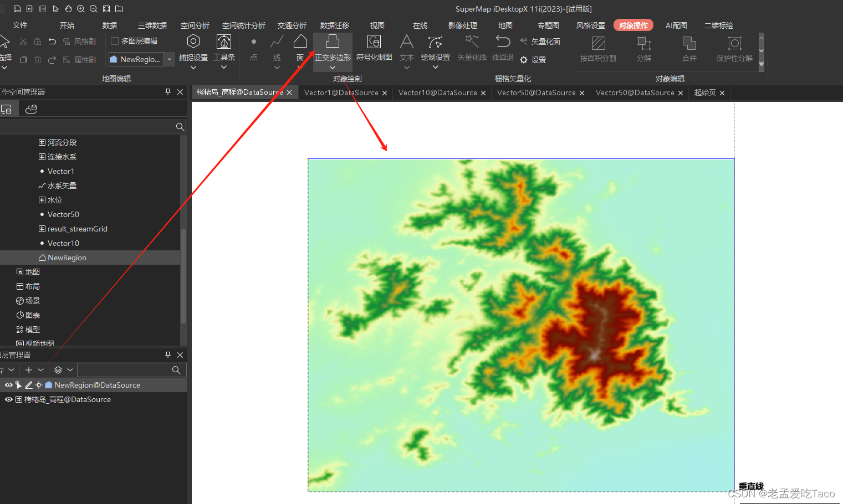843x504 pixels.
Task: Click the 按面积分割 object editing tool
Action: coord(599,49)
